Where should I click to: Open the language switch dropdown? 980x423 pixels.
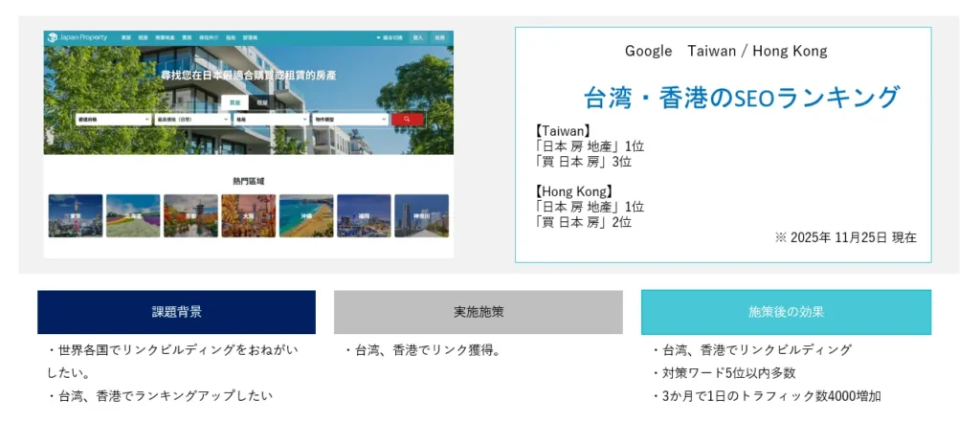pyautogui.click(x=390, y=37)
